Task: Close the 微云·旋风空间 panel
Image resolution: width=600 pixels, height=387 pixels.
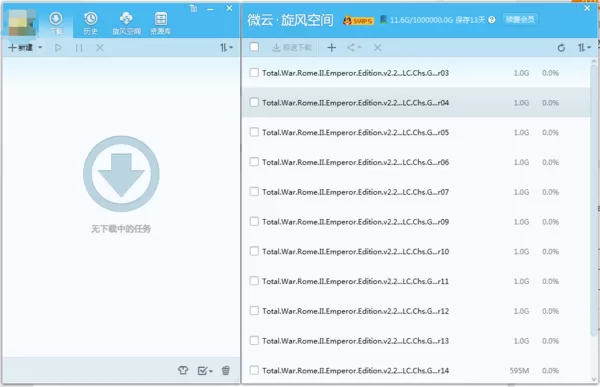Action: point(587,8)
